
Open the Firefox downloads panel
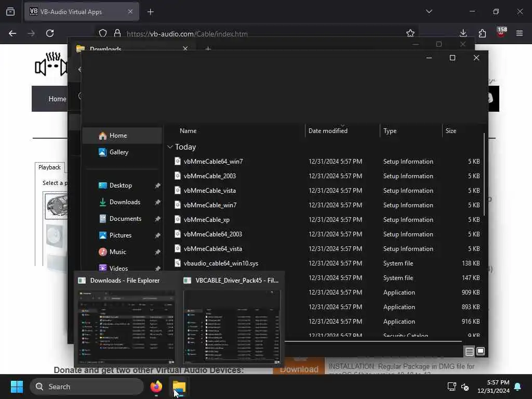coord(463,33)
